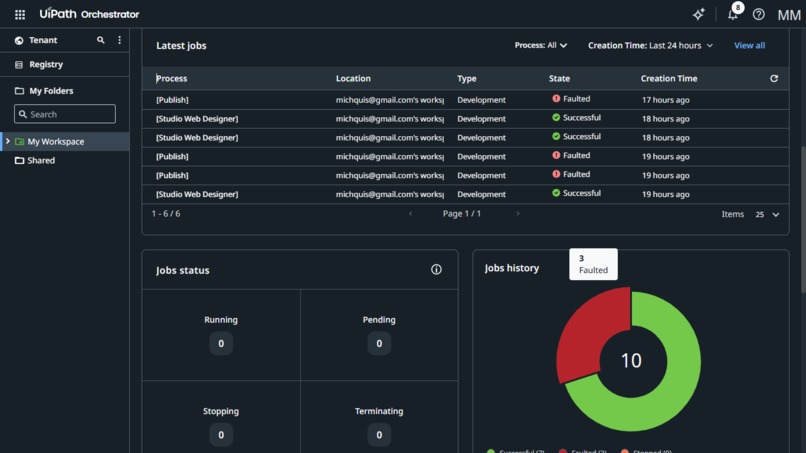Screen dimensions: 806x453
Task: Open MM user profile avatar
Action: (x=789, y=15)
